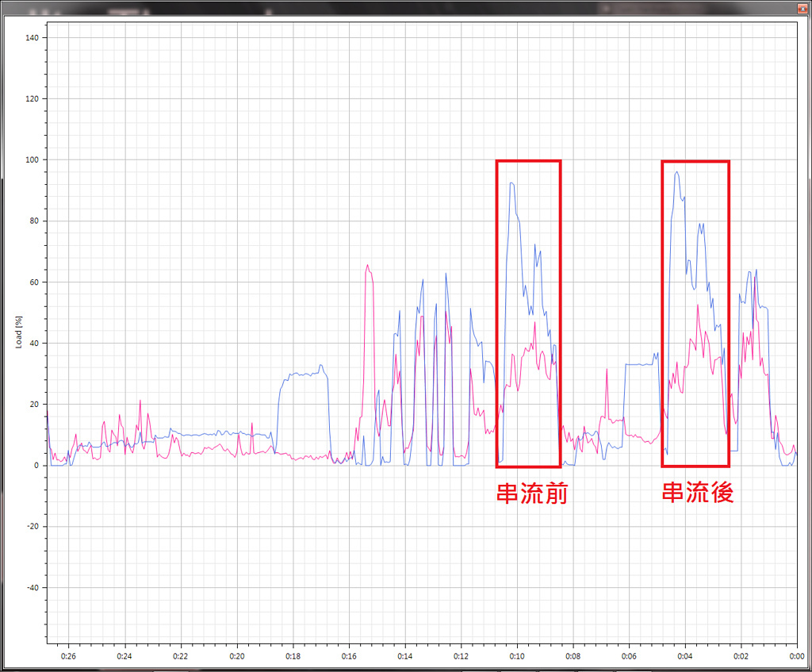Click the 0 label on the vertical axis

37,466
